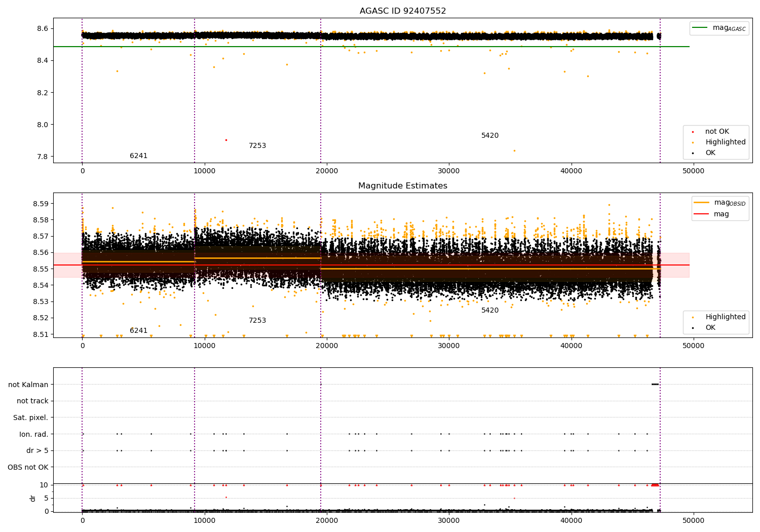Viewport: 760px width, 532px height.
Task: Select the mag OBSID legend entry
Action: (720, 203)
